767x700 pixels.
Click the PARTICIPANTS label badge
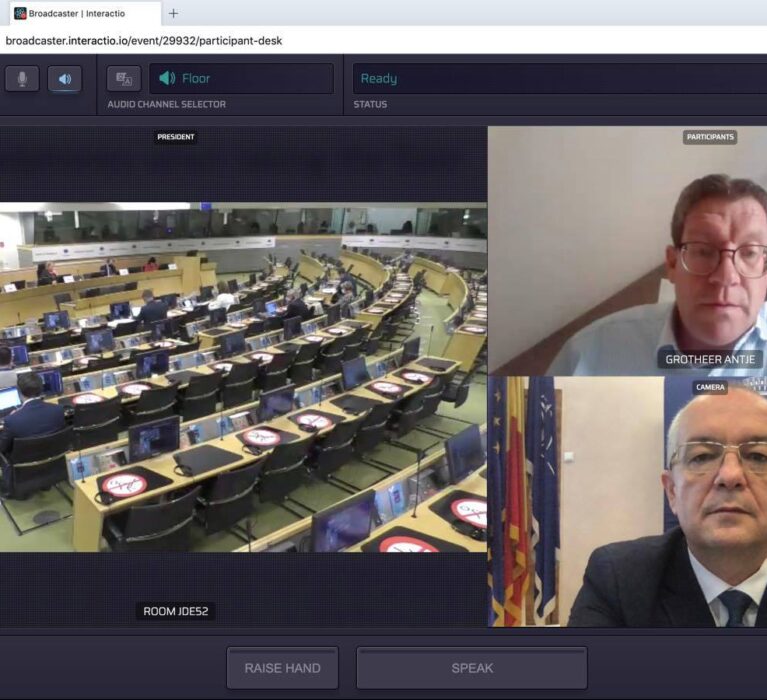pos(710,137)
